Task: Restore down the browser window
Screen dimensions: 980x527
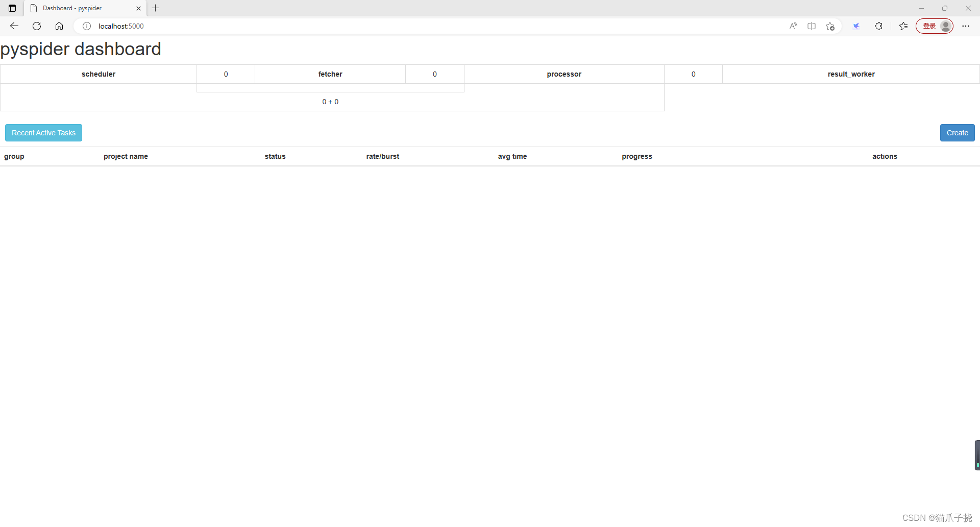Action: 945,8
